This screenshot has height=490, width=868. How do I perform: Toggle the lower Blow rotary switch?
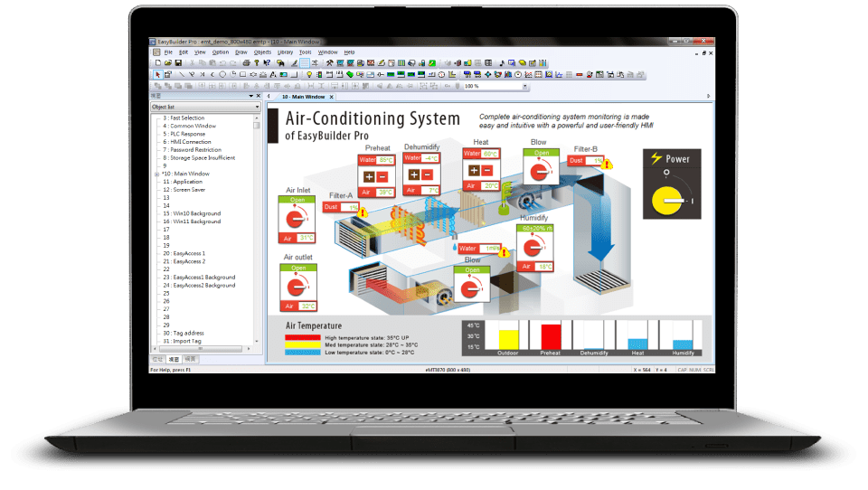coord(471,288)
